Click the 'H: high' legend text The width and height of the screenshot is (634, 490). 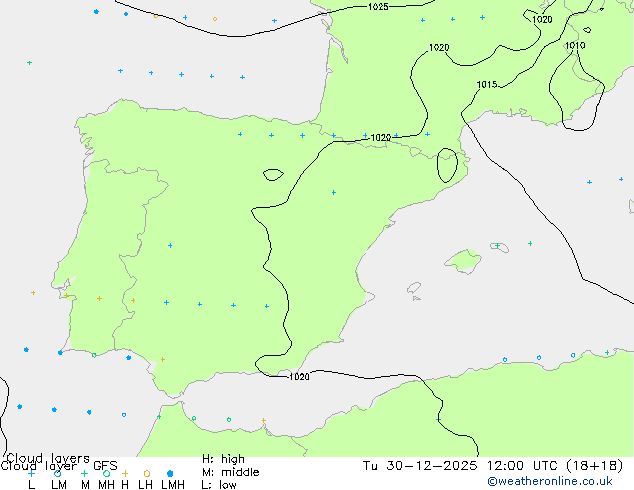223,459
